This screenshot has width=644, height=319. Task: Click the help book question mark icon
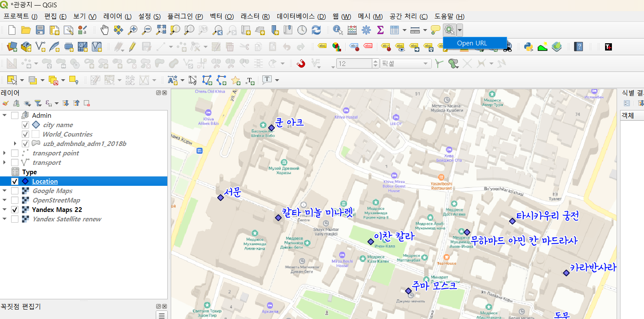coord(579,47)
